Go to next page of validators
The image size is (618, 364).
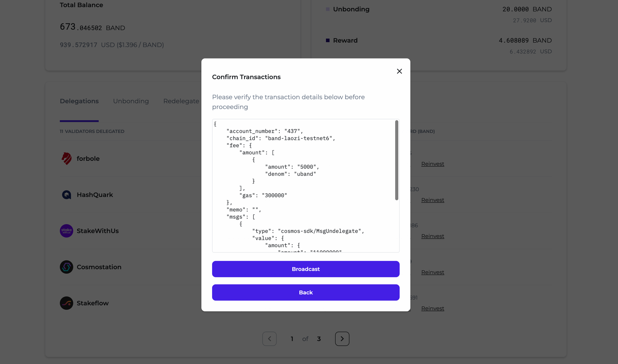342,339
